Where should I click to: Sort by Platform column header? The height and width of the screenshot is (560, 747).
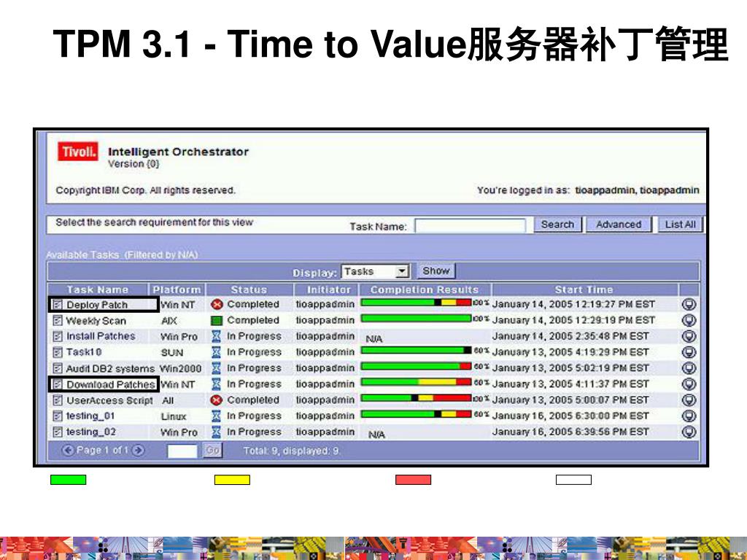click(177, 289)
